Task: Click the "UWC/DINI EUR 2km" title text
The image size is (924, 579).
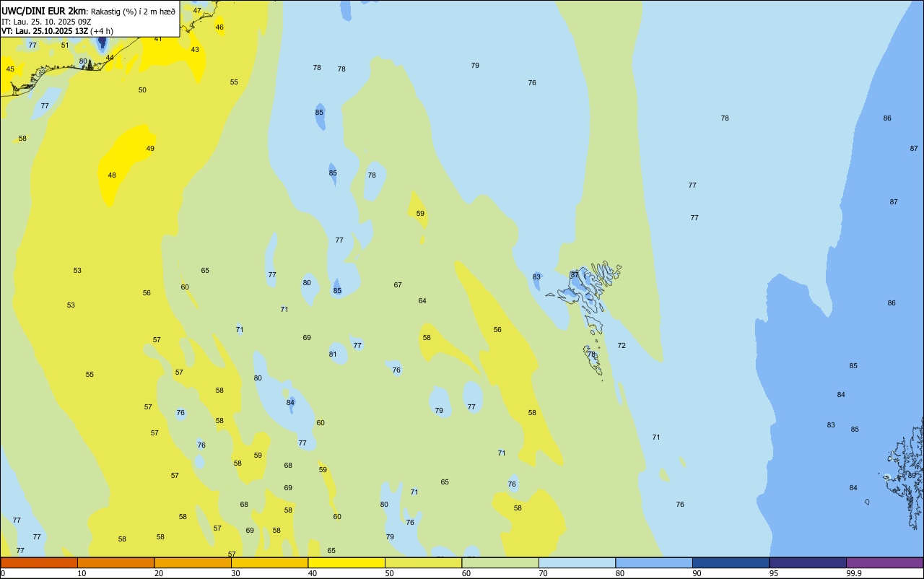Action: 43,11
